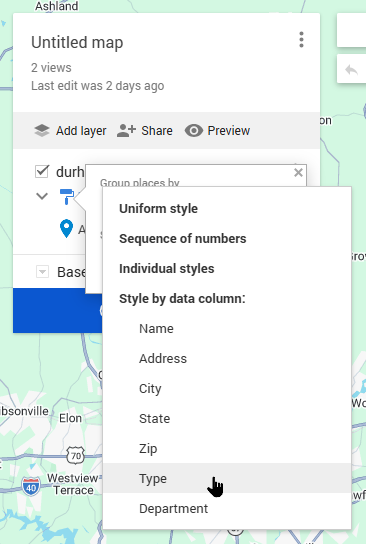Click the Elon town label on map
This screenshot has width=366, height=544.
(x=70, y=418)
